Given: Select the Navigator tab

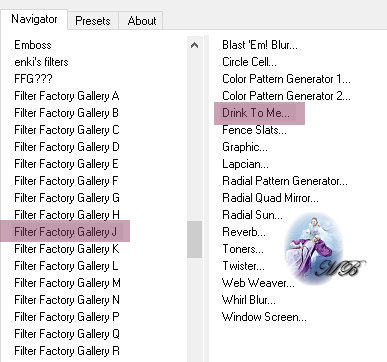Looking at the screenshot, I should 34,19.
